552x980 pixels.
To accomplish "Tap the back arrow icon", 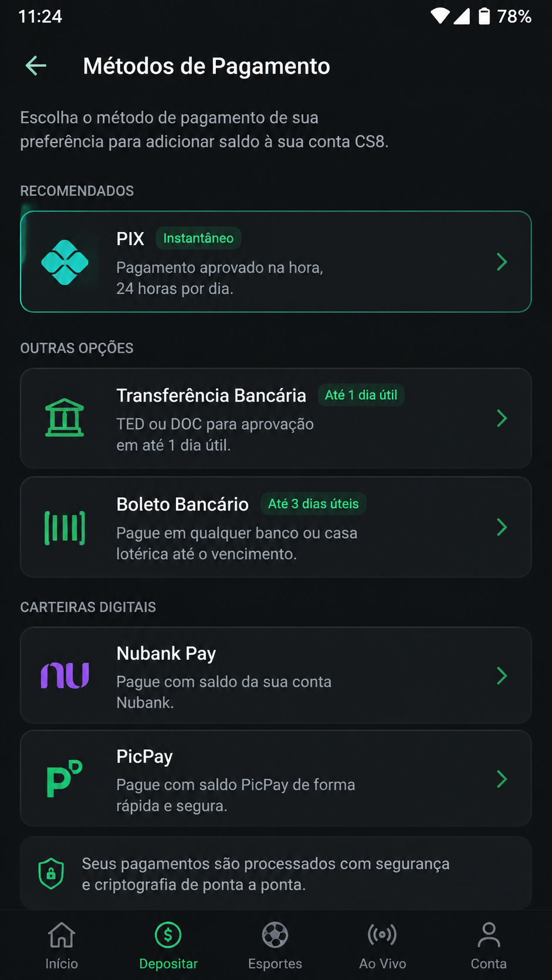I will [36, 66].
